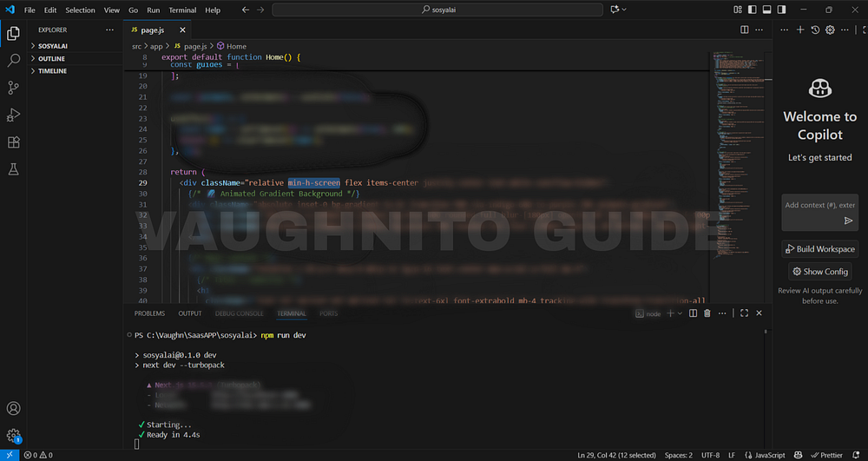Image resolution: width=868 pixels, height=461 pixels.
Task: Open the File menu
Action: coord(30,10)
